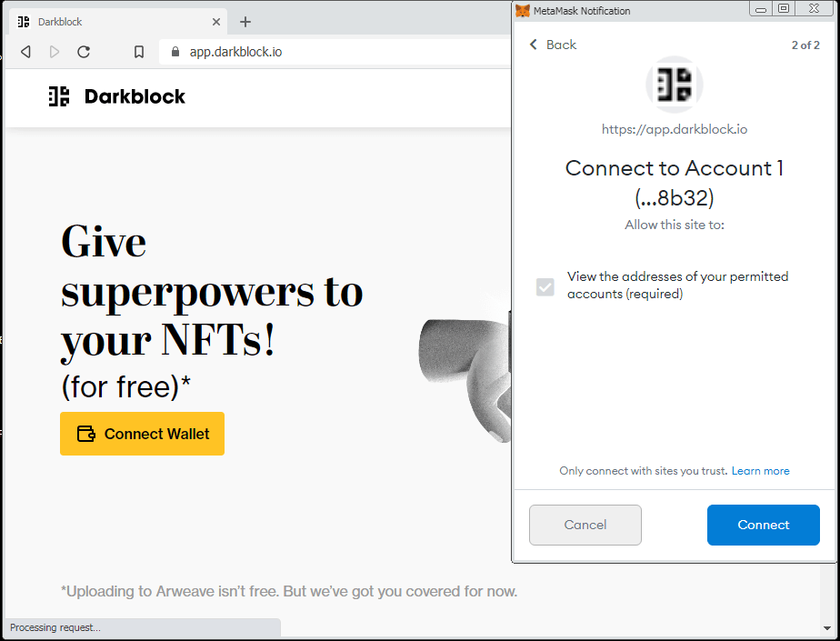Viewport: 840px width, 641px height.
Task: Minimize the MetaMask Notification window
Action: tap(761, 8)
